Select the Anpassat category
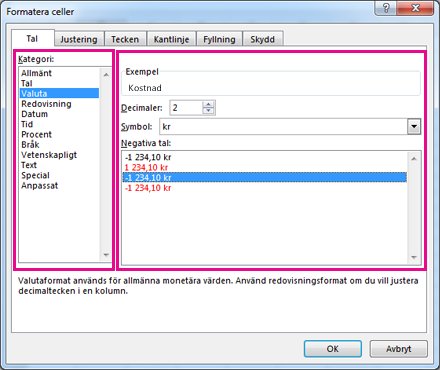The width and height of the screenshot is (440, 370). point(59,186)
